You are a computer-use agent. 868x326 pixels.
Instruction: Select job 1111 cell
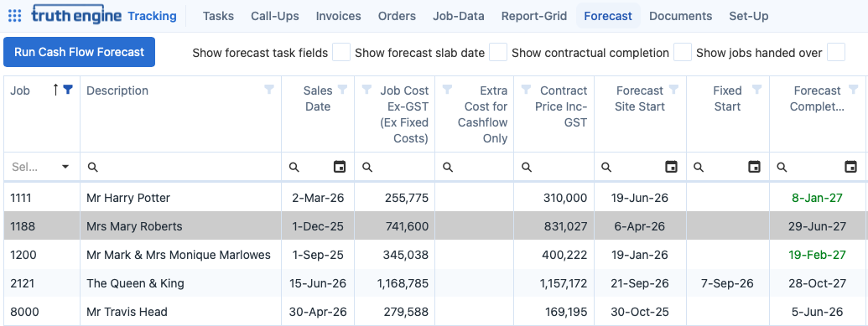(42, 198)
